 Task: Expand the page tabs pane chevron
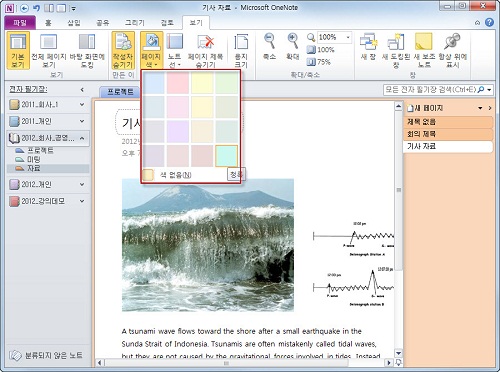click(490, 108)
